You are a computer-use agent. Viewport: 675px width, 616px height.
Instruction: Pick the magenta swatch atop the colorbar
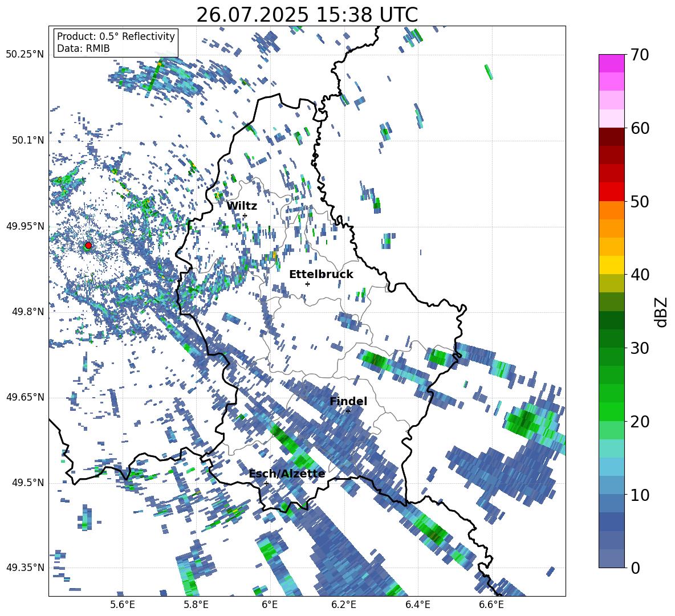[x=611, y=63]
